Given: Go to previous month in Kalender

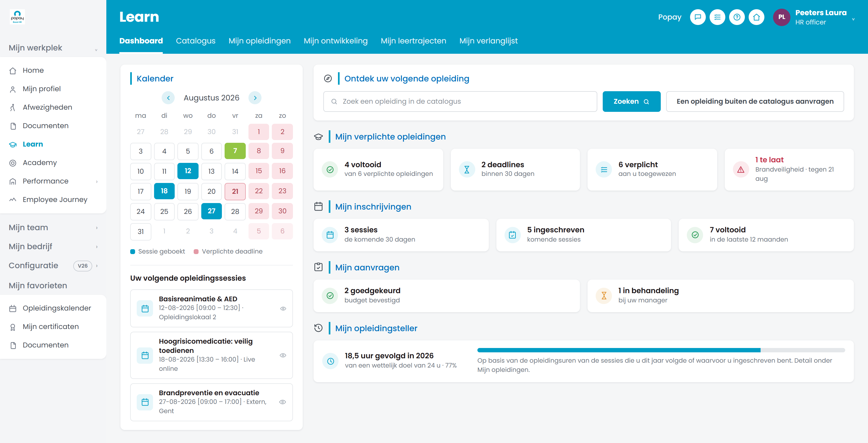Looking at the screenshot, I should click(x=168, y=98).
